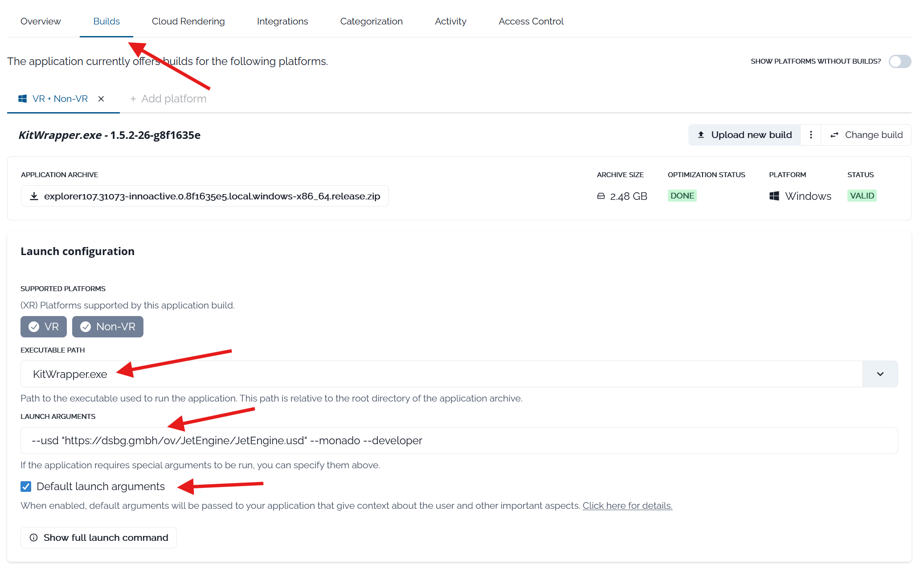Image resolution: width=924 pixels, height=572 pixels.
Task: Toggle the Non-VR supported platform chip
Action: [108, 327]
